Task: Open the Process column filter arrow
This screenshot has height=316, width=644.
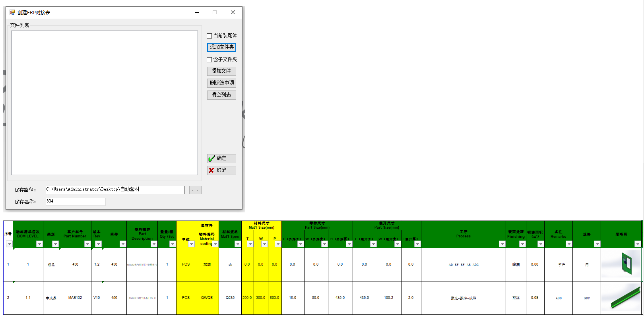Action: tap(502, 244)
